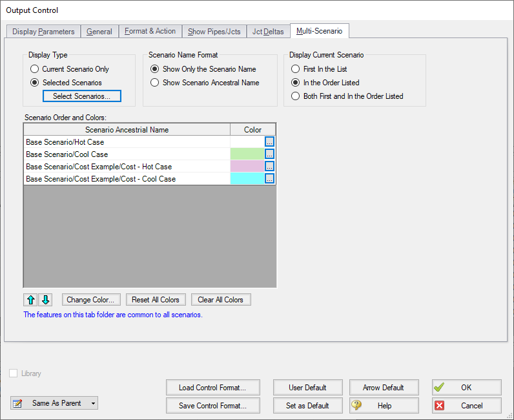The image size is (514, 420).
Task: Click white color cell for Hot Case
Action: pos(247,142)
